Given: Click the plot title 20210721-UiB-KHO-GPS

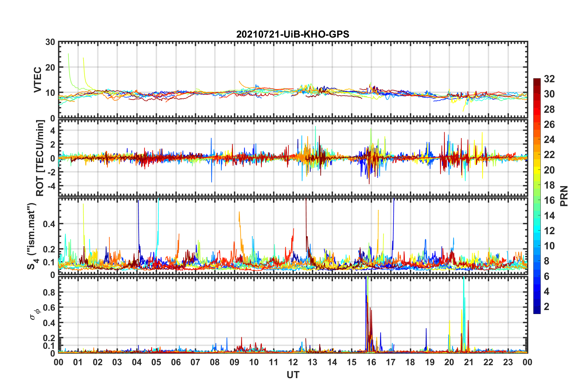Looking at the screenshot, I should pyautogui.click(x=293, y=34).
